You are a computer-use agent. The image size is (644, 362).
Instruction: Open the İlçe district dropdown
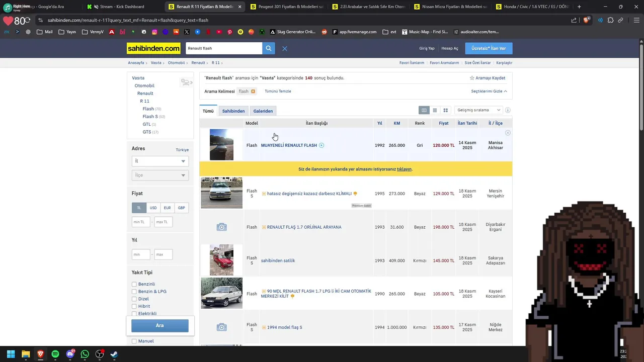click(160, 175)
